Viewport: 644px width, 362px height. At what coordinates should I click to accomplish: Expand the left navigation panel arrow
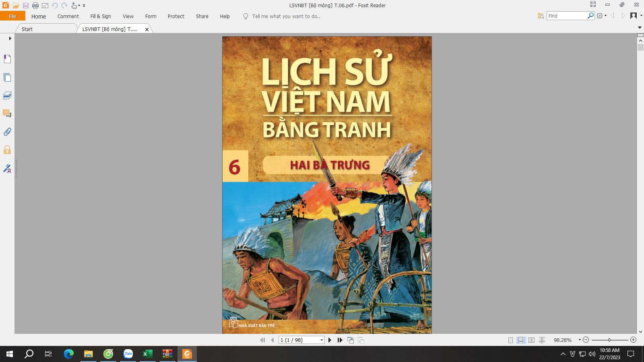[x=10, y=39]
